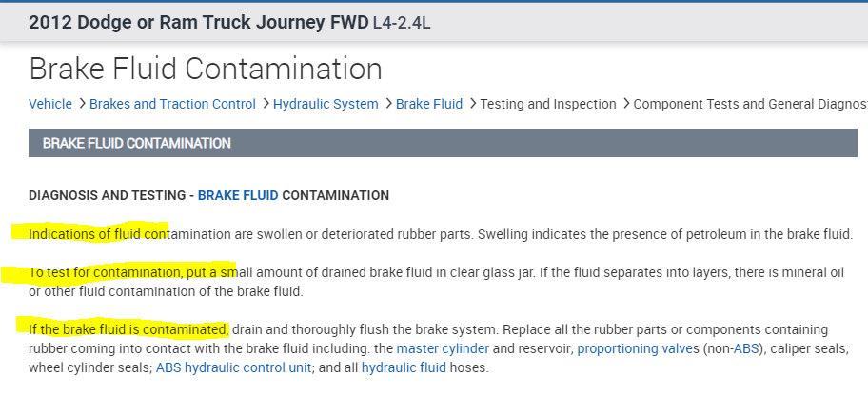
Task: Click the hydraulic fluid hoses link
Action: [x=405, y=367]
